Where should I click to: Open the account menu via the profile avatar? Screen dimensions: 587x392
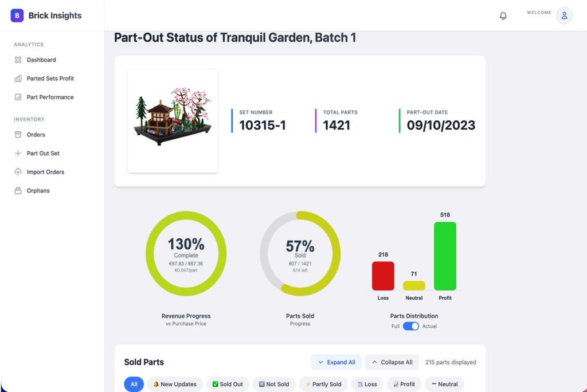click(564, 15)
